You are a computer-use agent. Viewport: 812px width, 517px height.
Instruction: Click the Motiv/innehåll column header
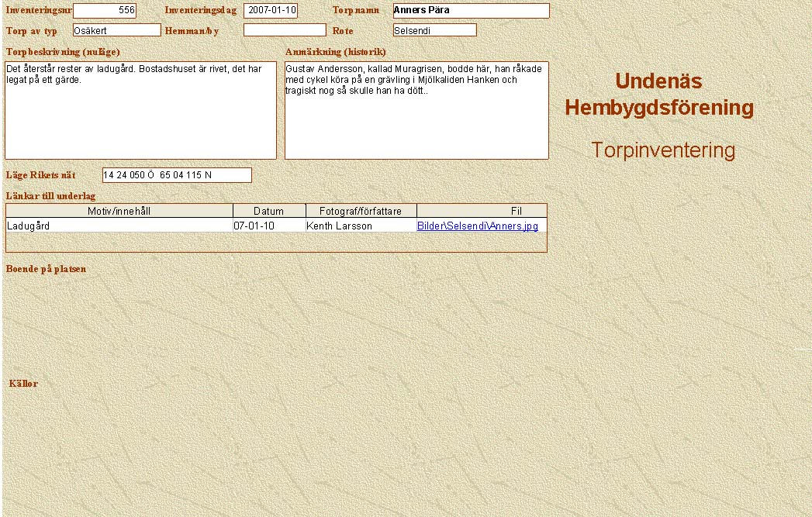pos(119,211)
